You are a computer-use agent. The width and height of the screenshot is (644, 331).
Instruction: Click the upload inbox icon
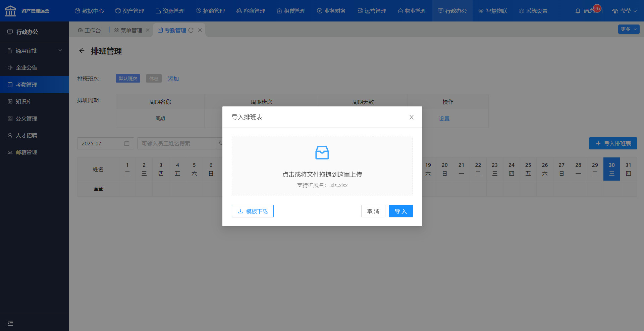pyautogui.click(x=322, y=153)
